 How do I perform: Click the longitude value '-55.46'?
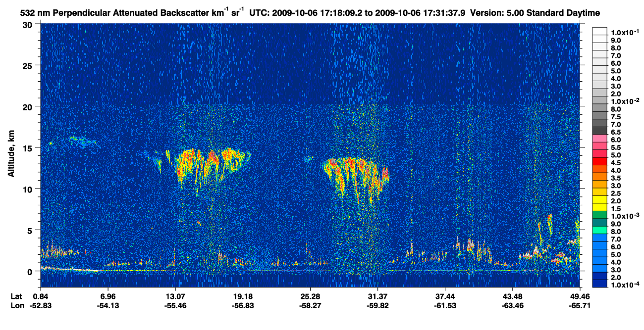(175, 305)
